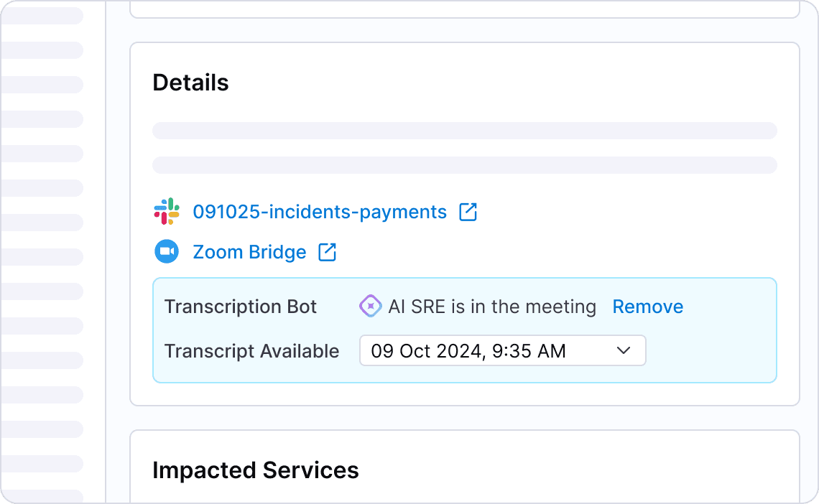The height and width of the screenshot is (504, 819).
Task: Open the 091025-incidents-payments Slack channel link
Action: pyautogui.click(x=320, y=213)
